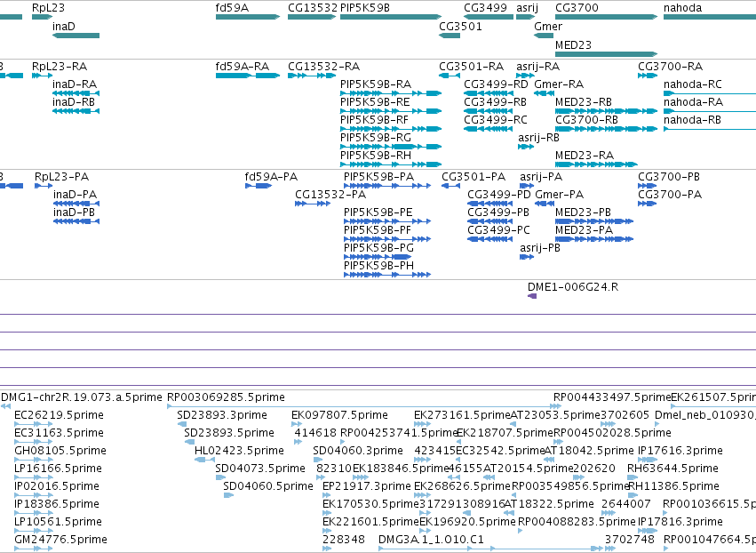Open the MED23 gene span
756x553 pixels.
(x=606, y=54)
